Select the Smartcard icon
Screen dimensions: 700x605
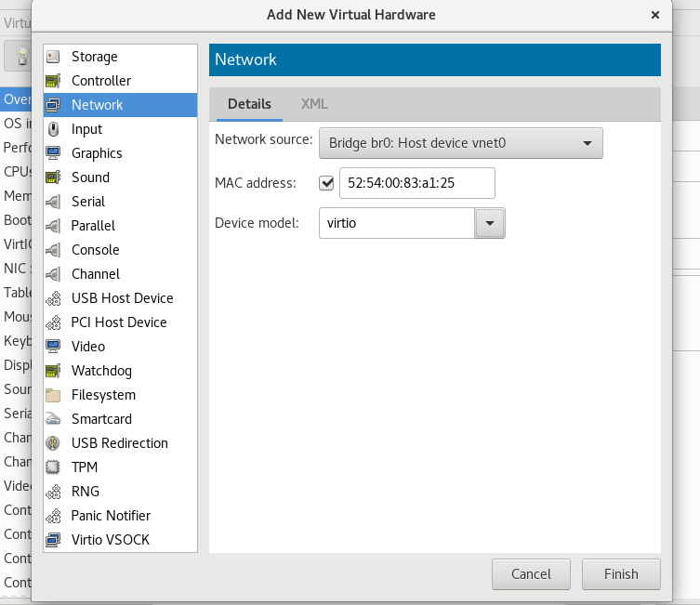click(x=53, y=419)
